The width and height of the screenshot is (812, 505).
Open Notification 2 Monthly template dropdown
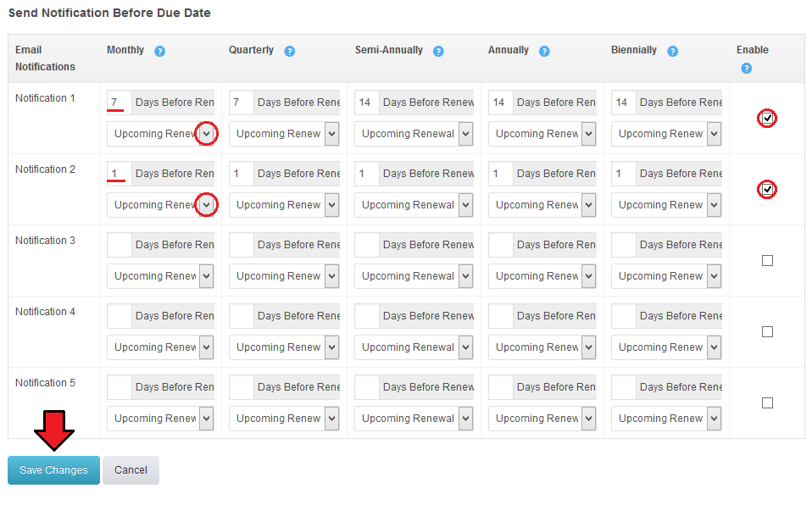160,205
